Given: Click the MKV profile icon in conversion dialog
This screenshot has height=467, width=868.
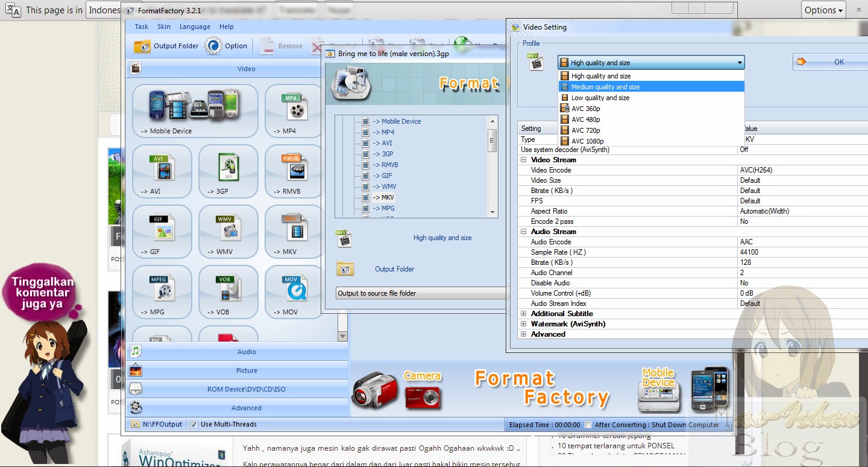Looking at the screenshot, I should click(x=344, y=238).
